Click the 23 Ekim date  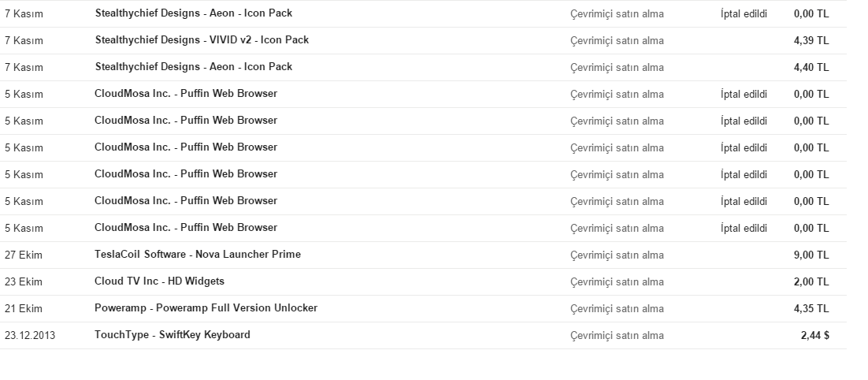click(24, 282)
